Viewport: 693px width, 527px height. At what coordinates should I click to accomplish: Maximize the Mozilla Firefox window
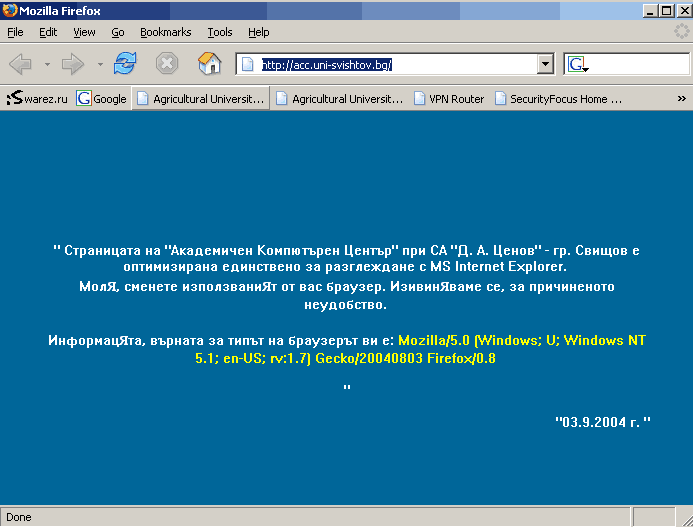point(666,11)
